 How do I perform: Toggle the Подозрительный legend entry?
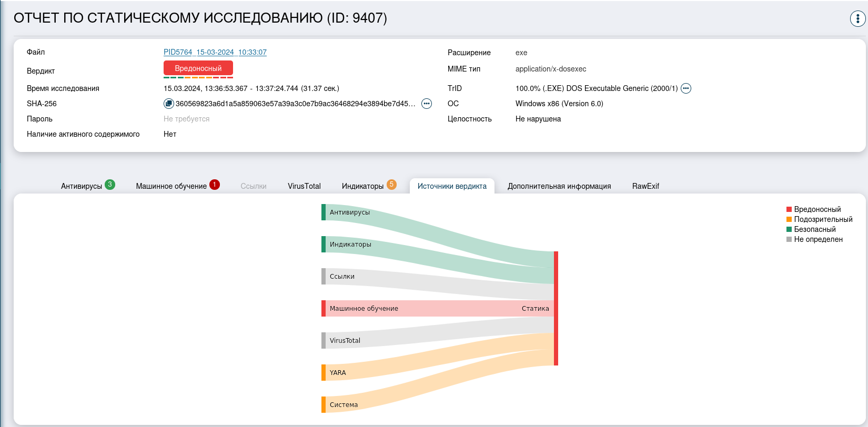click(823, 219)
